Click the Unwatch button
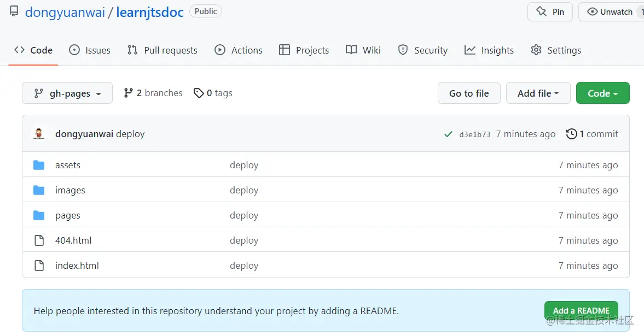The image size is (644, 336). pyautogui.click(x=611, y=11)
